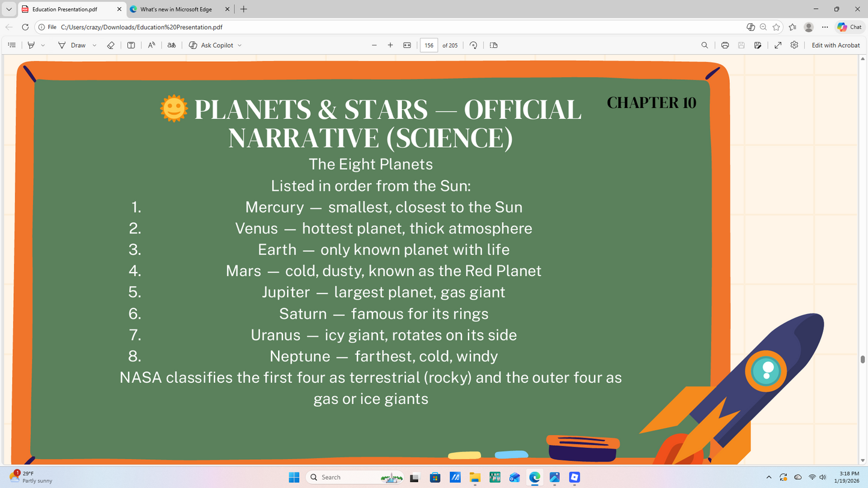The width and height of the screenshot is (868, 488).
Task: Select the Erase tool
Action: click(111, 45)
